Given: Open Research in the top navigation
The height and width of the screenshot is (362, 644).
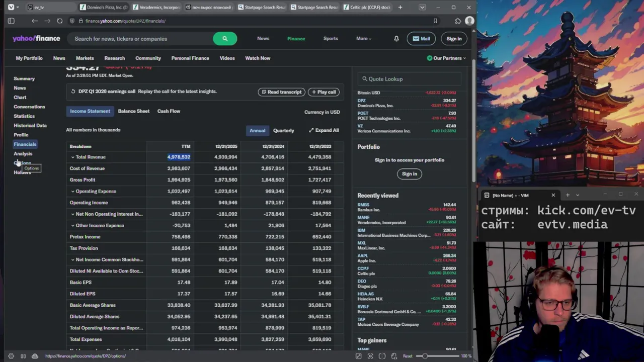Looking at the screenshot, I should pos(115,58).
